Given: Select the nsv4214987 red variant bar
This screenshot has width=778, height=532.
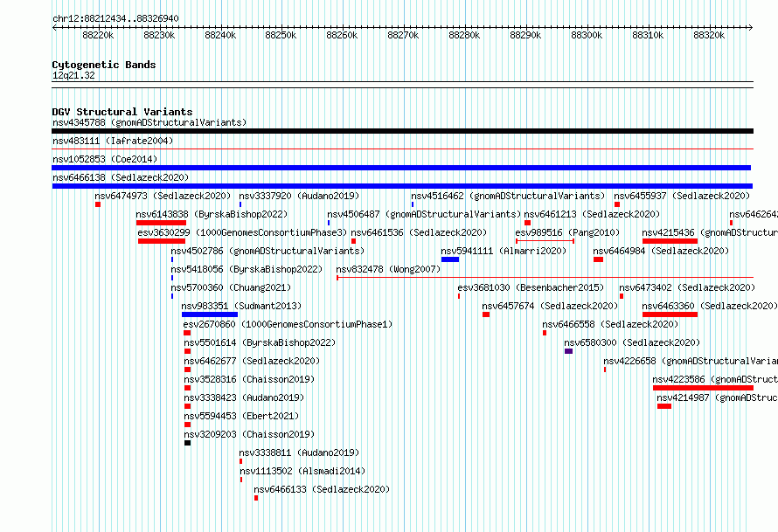Looking at the screenshot, I should pos(664,406).
